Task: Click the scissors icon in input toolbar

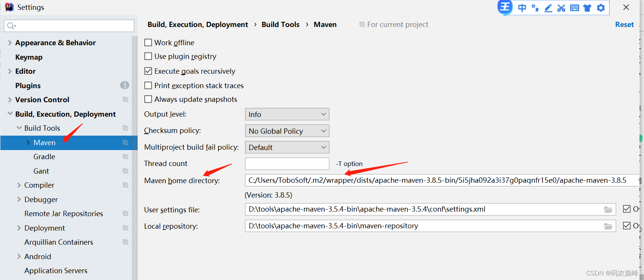Action: [x=561, y=8]
